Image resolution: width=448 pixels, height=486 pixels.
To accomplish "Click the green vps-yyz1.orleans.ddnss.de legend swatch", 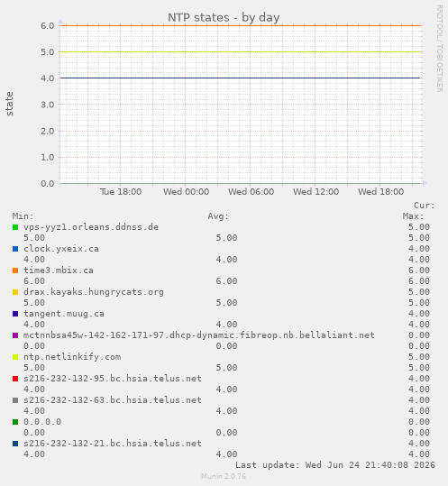I will 15,227.
